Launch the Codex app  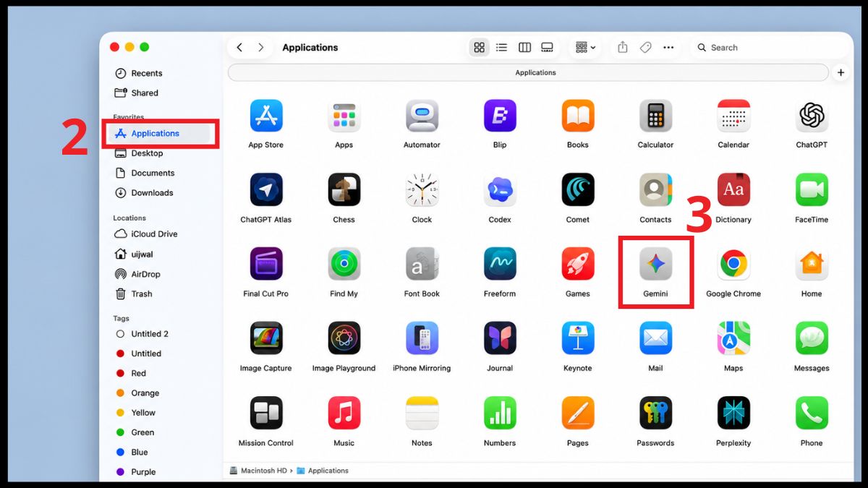click(500, 190)
